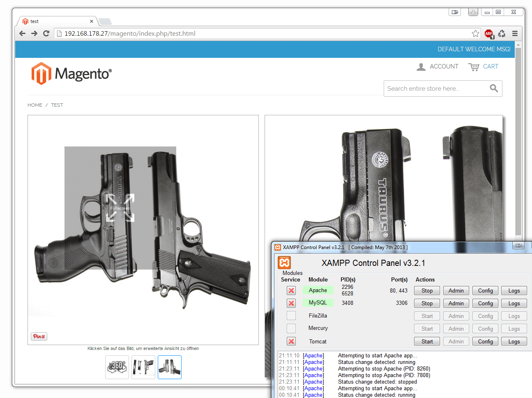The image size is (532, 398).
Task: Click the address bar URL
Action: [x=130, y=34]
